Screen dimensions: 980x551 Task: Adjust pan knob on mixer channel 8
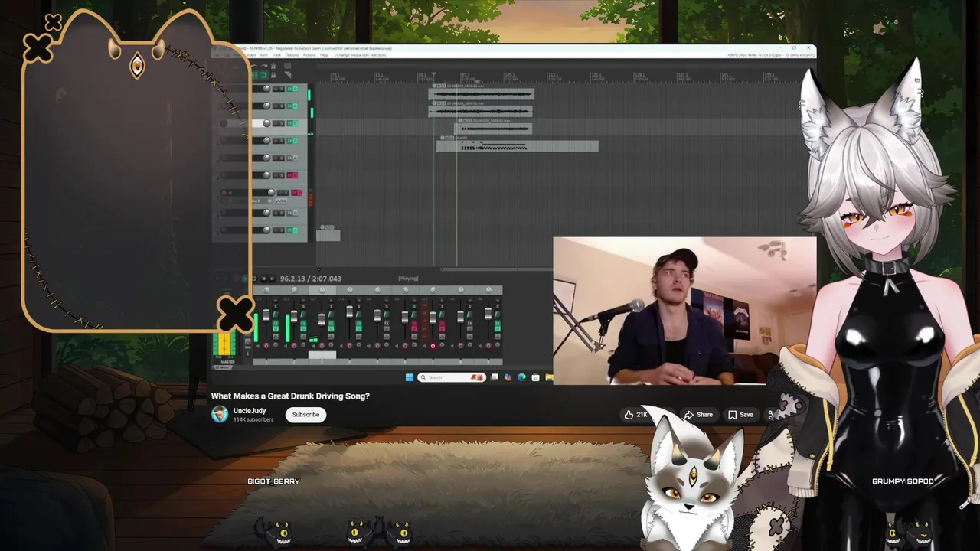461,290
